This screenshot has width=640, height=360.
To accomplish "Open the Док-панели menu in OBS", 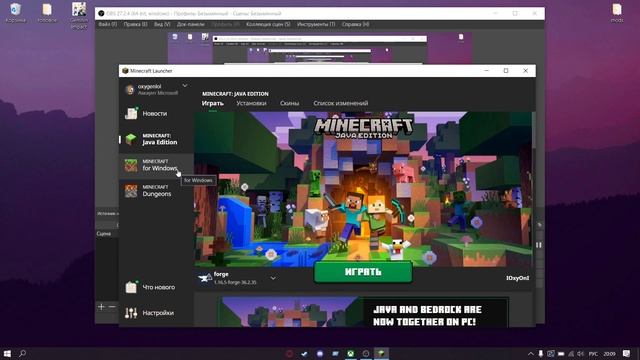I will pyautogui.click(x=191, y=24).
